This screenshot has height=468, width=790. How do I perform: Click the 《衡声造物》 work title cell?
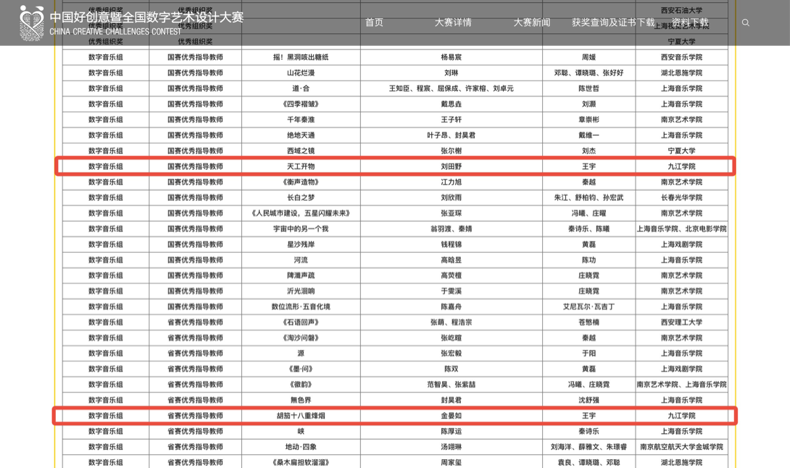click(300, 182)
